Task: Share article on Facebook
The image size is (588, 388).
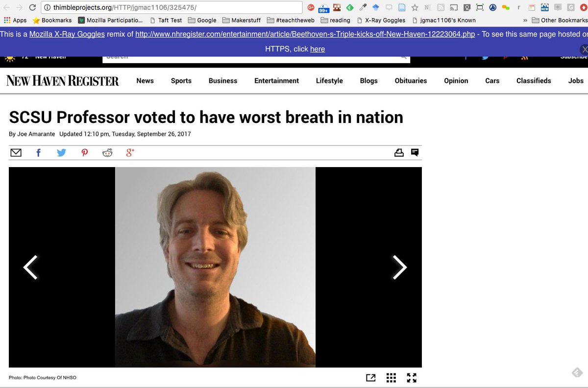Action: coord(39,153)
